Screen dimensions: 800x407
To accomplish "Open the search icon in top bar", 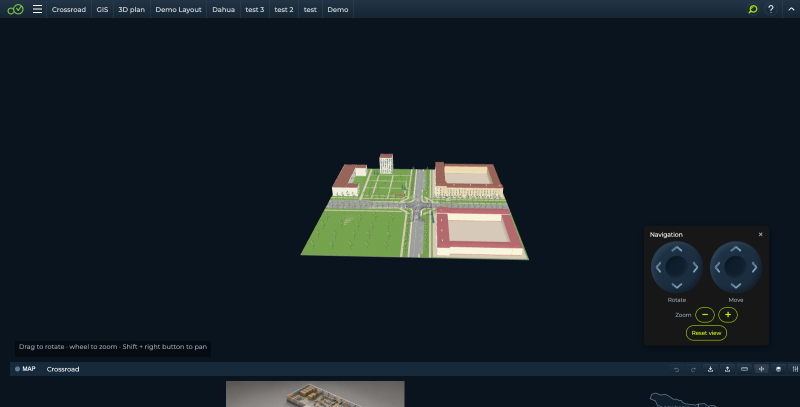I will point(753,9).
